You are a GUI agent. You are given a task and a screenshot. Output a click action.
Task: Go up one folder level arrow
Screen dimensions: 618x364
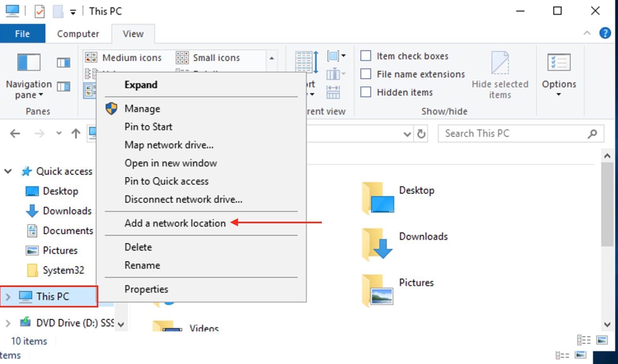point(76,133)
